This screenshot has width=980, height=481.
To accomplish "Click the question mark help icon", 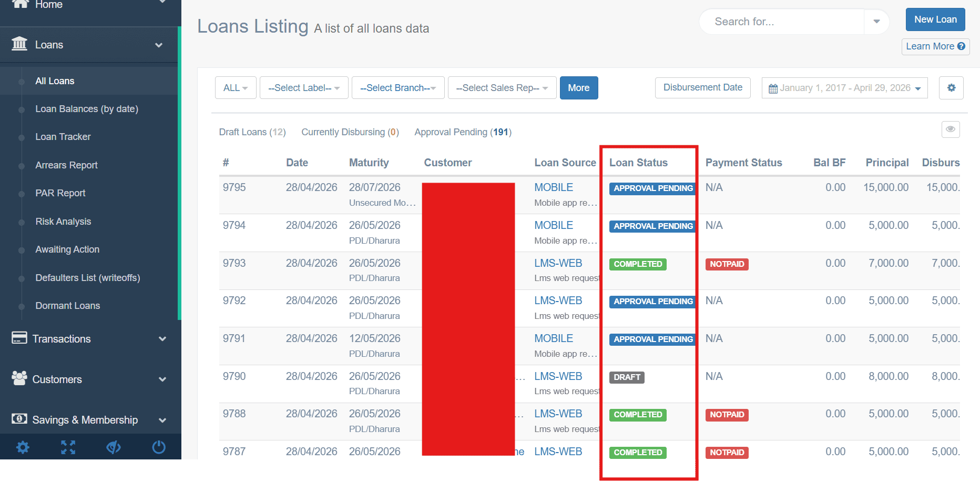I will pyautogui.click(x=961, y=46).
